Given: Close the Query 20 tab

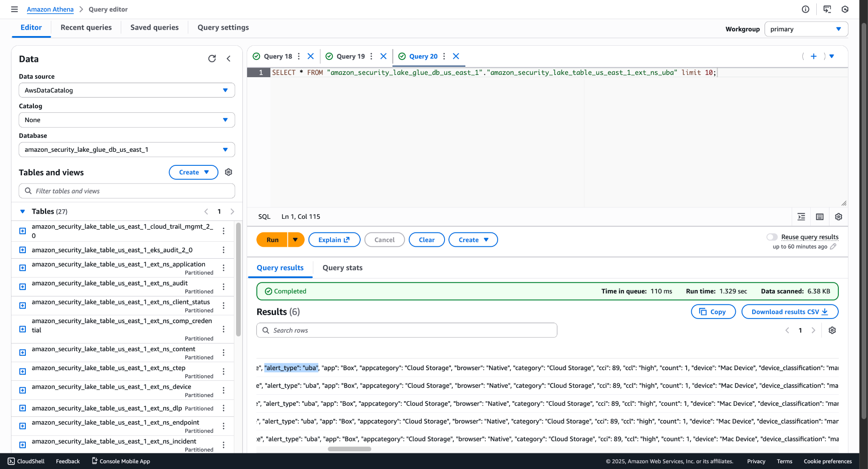Looking at the screenshot, I should pyautogui.click(x=456, y=56).
